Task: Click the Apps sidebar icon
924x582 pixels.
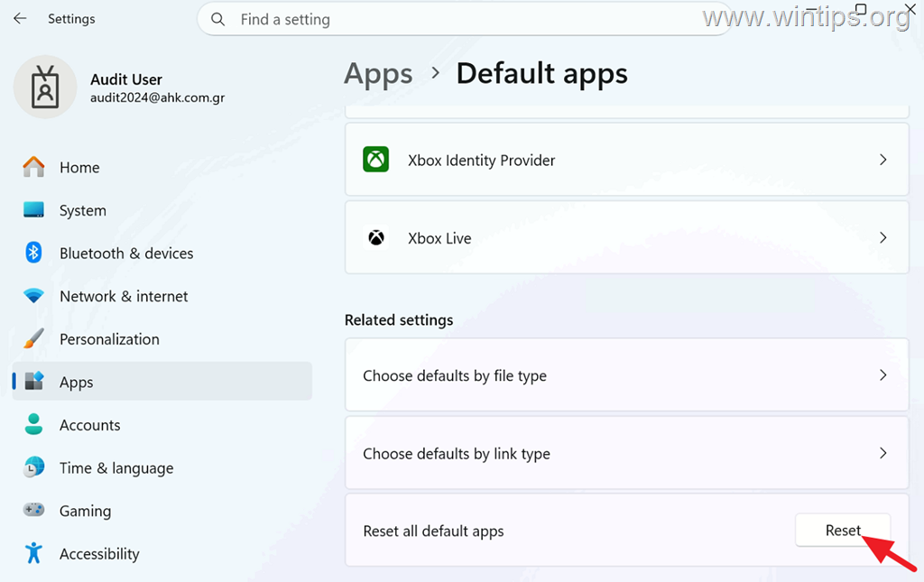Action: (33, 381)
